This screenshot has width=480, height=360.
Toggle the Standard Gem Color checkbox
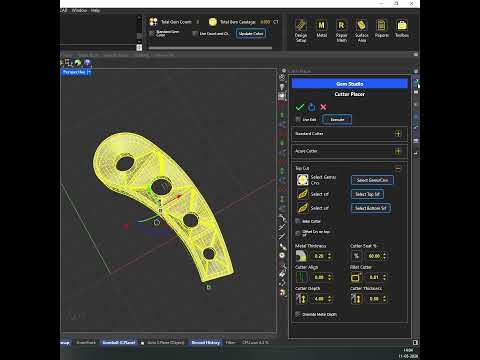click(152, 33)
